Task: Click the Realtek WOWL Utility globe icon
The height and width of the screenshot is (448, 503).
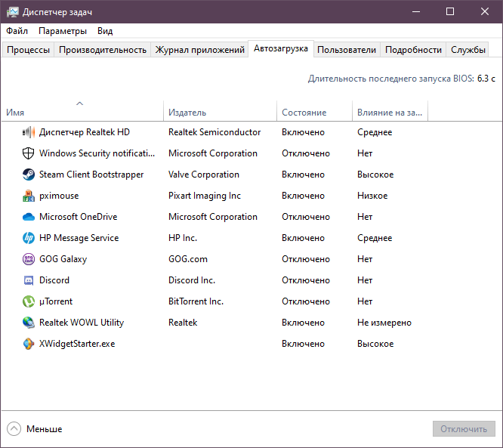Action: [29, 323]
